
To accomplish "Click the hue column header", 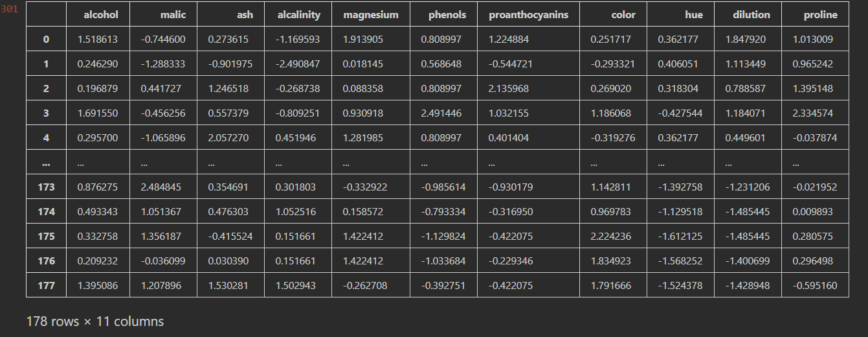I will point(694,14).
